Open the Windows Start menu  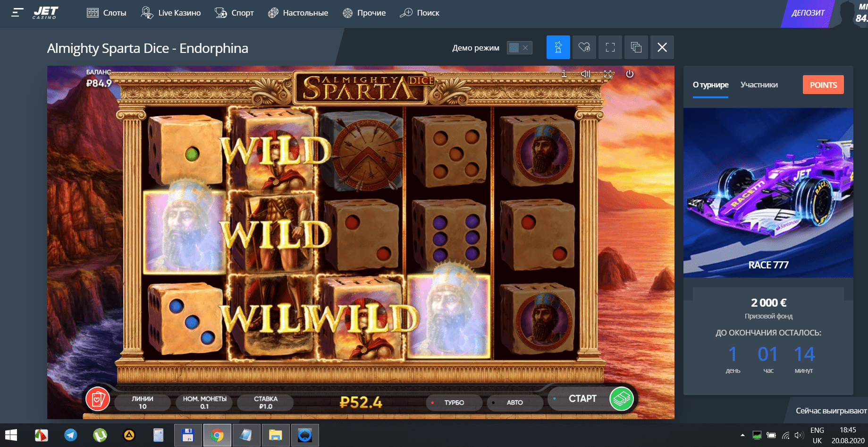pos(11,435)
